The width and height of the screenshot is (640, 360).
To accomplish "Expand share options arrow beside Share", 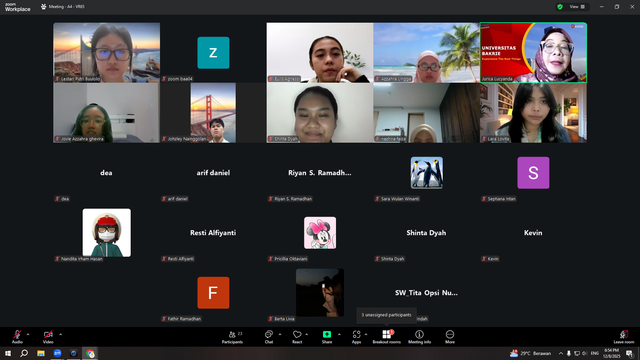I will click(x=339, y=334).
